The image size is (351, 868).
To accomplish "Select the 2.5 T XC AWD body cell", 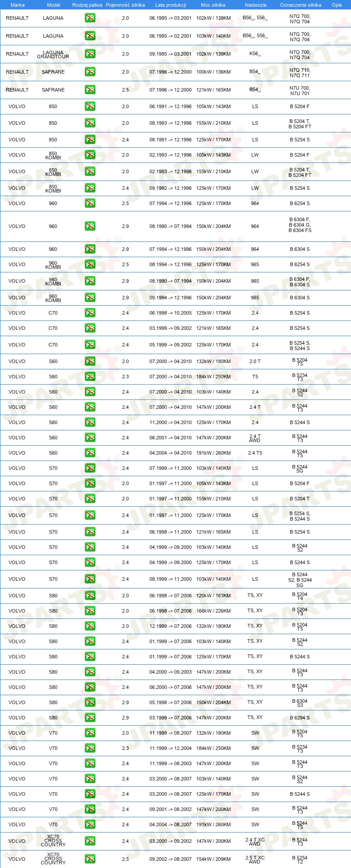I will (x=255, y=859).
